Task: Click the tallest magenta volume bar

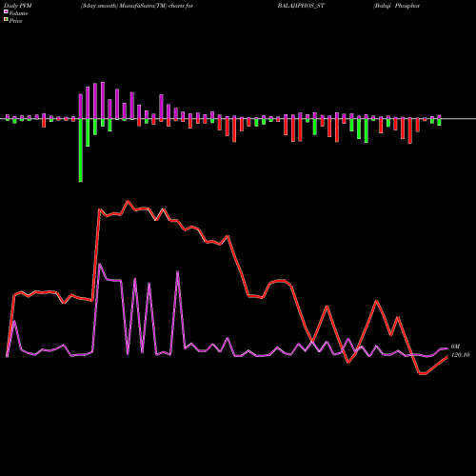Action: (103, 100)
